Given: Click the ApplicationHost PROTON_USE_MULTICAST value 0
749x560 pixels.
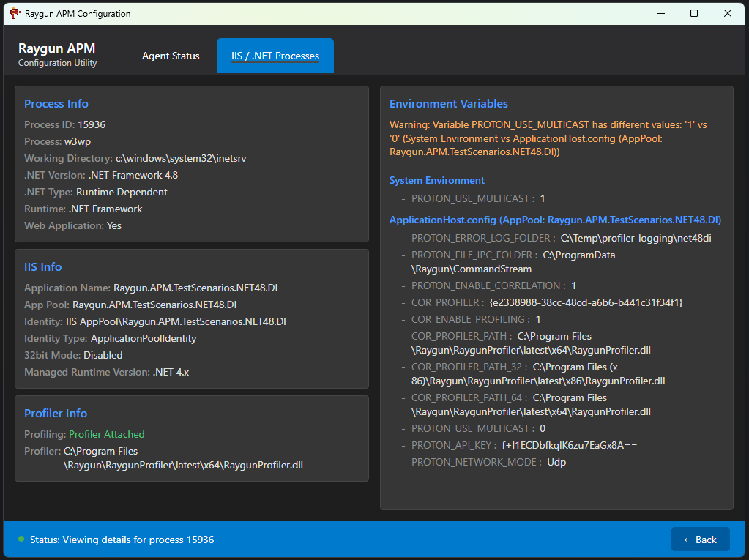Looking at the screenshot, I should tap(543, 429).
